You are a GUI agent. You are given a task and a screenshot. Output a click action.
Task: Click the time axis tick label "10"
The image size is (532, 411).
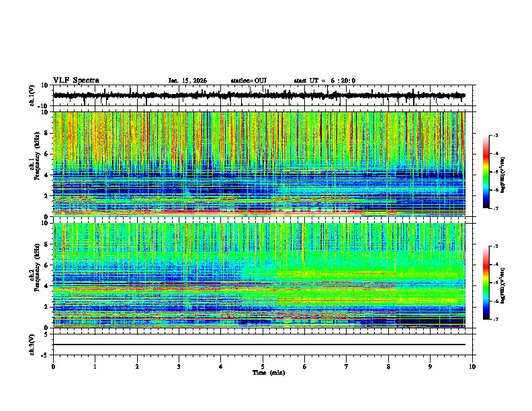[472, 367]
